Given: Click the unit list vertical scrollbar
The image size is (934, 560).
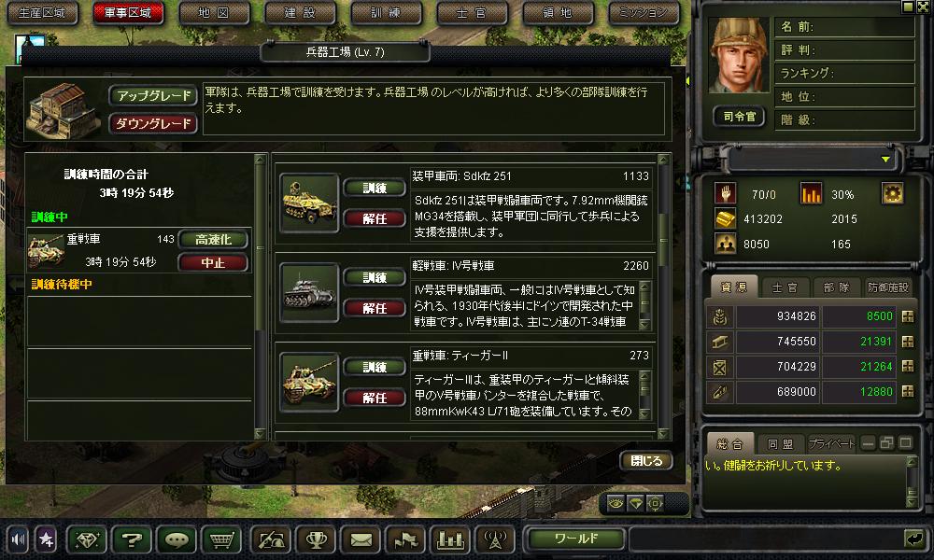Looking at the screenshot, I should [x=663, y=296].
